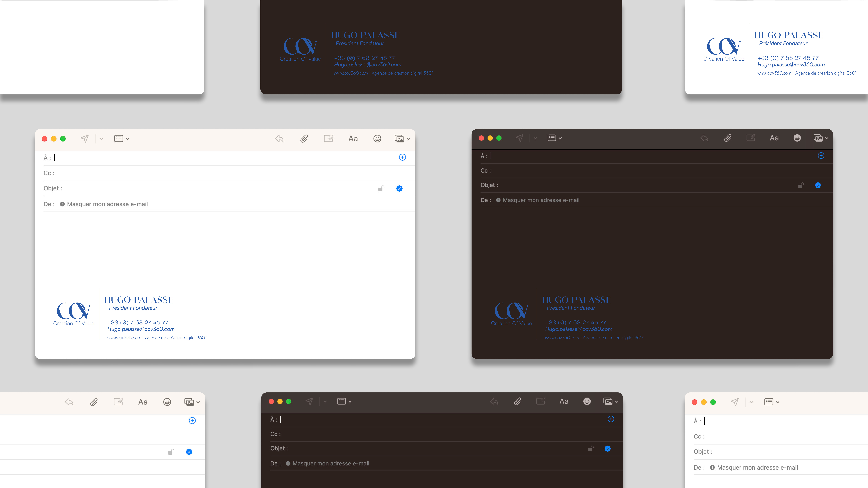Click the reply arrow icon in the large light compose window
The image size is (868, 488).
coord(279,138)
